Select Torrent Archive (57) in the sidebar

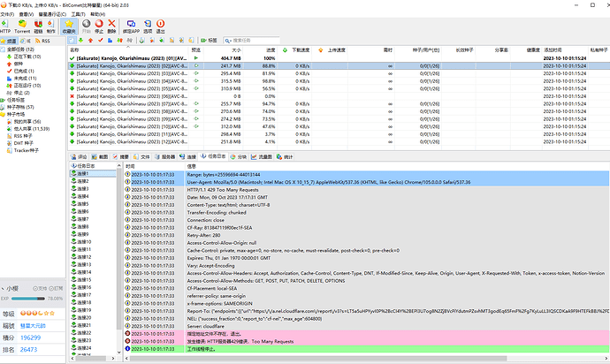tap(20, 107)
